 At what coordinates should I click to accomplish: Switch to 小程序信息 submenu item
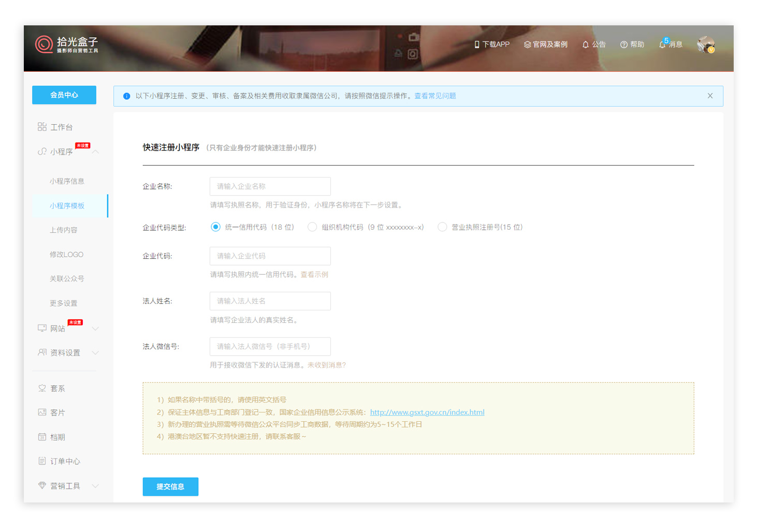coord(67,181)
